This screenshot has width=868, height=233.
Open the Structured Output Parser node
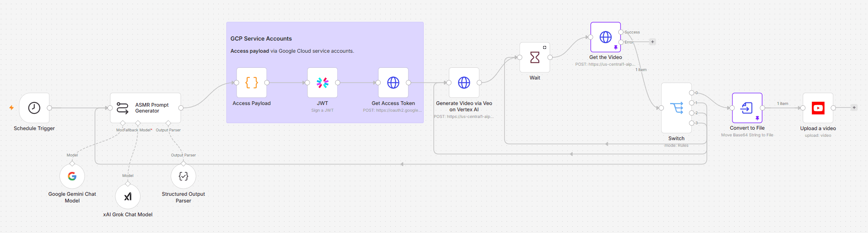pos(183,177)
